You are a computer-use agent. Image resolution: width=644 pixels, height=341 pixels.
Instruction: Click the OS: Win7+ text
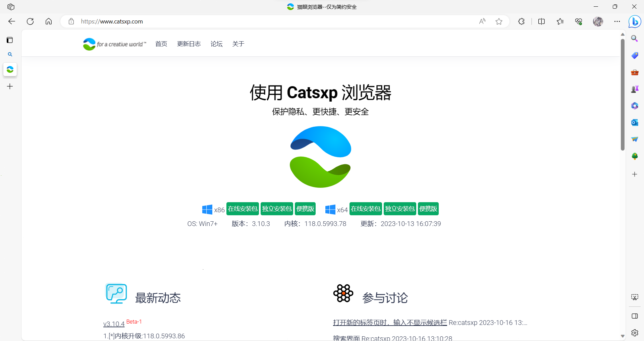[x=202, y=224]
